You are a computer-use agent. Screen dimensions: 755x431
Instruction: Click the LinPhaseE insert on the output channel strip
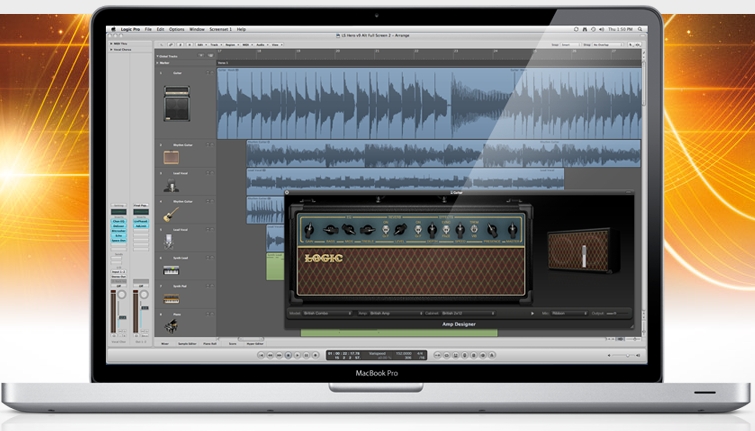tap(141, 222)
